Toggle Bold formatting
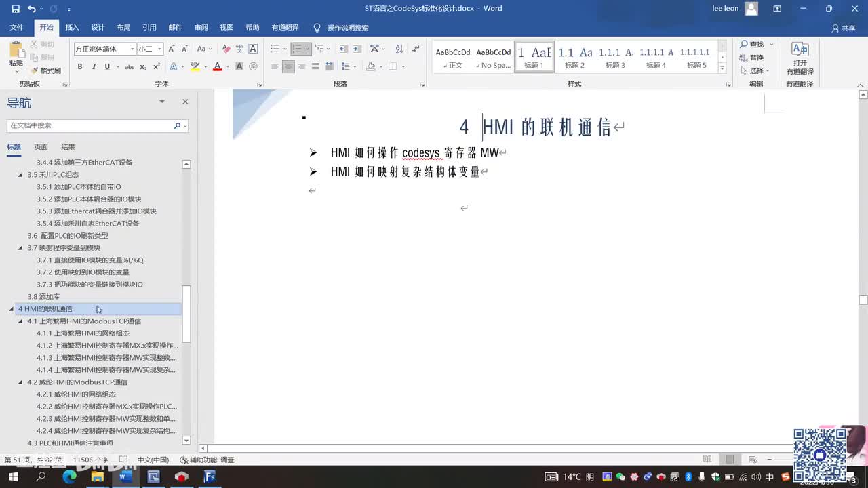This screenshot has height=488, width=868. coord(80,66)
